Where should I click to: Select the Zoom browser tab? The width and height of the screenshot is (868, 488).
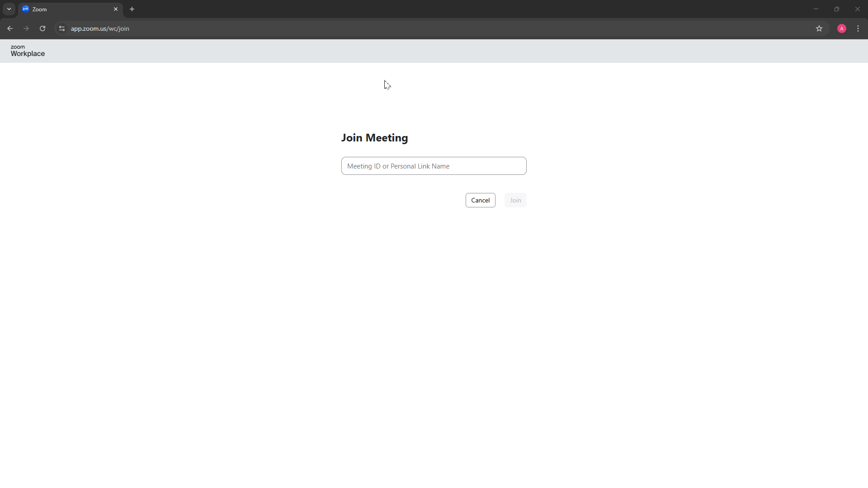[68, 9]
